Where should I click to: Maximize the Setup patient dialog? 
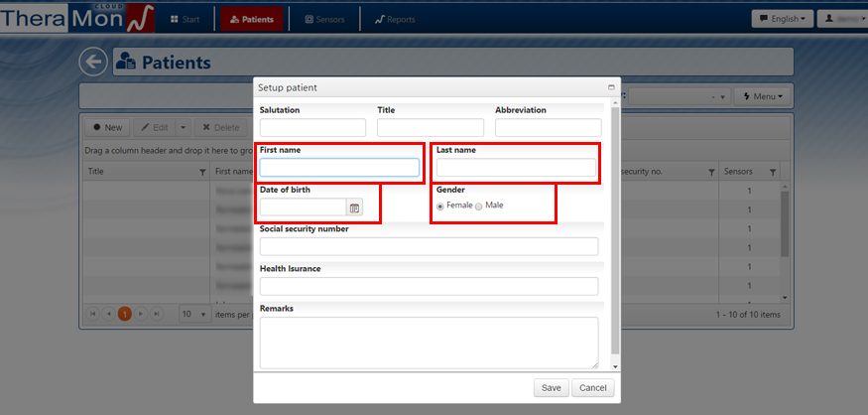pyautogui.click(x=611, y=88)
